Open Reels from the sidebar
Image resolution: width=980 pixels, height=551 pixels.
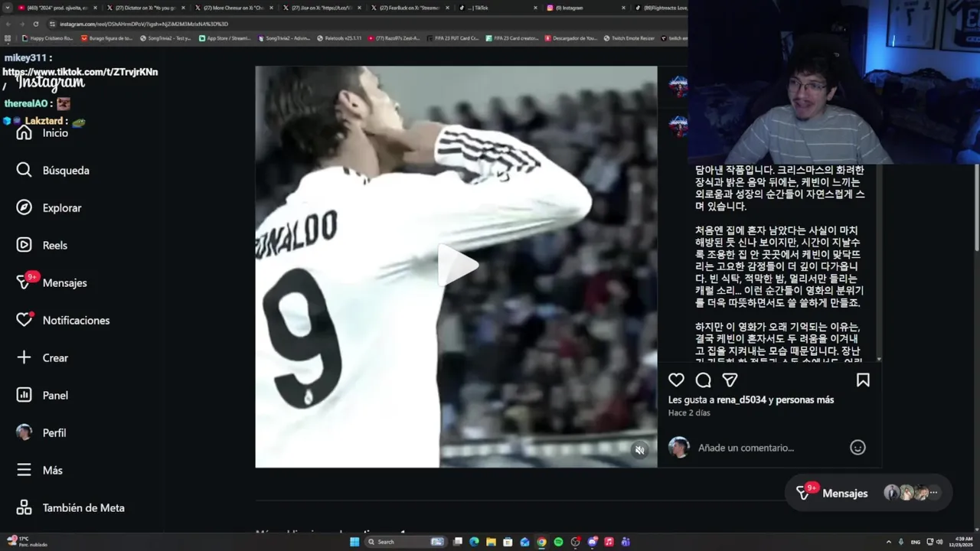tap(42, 246)
